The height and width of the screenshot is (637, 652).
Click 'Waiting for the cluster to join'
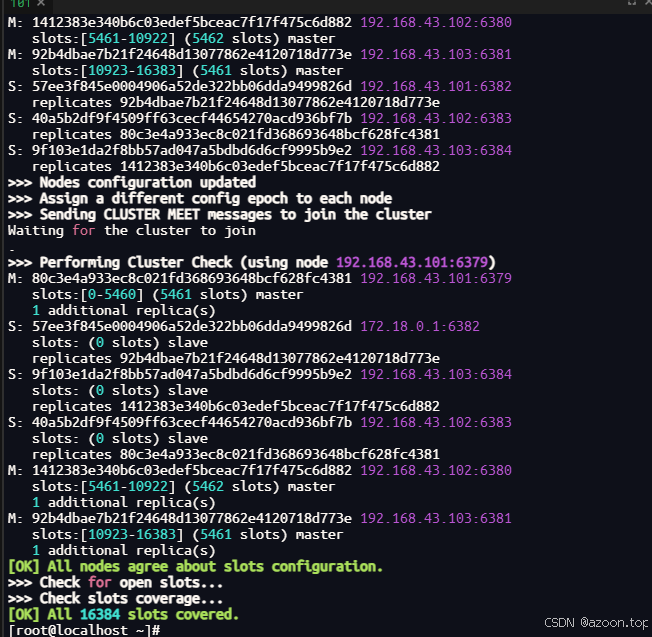click(132, 230)
